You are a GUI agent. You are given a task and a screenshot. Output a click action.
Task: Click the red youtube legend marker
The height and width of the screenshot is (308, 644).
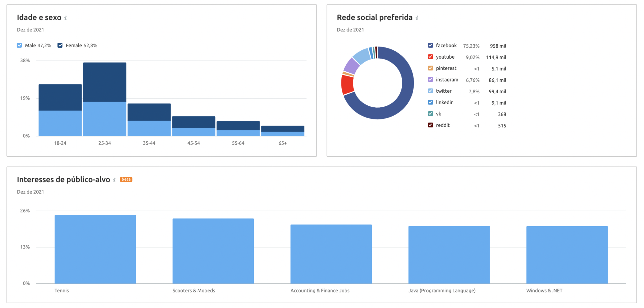[x=430, y=56]
